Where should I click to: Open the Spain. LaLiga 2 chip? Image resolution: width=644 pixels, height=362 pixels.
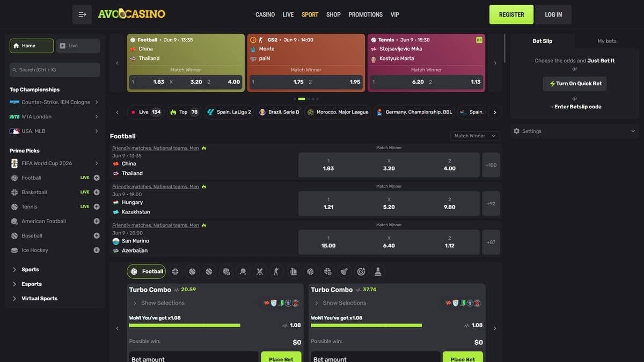click(229, 112)
